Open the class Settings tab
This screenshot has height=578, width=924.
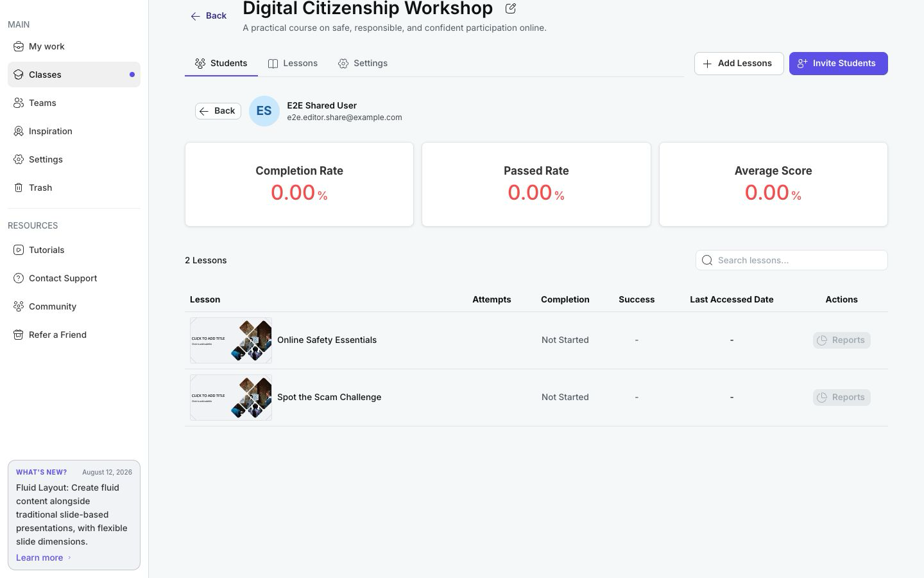[363, 63]
